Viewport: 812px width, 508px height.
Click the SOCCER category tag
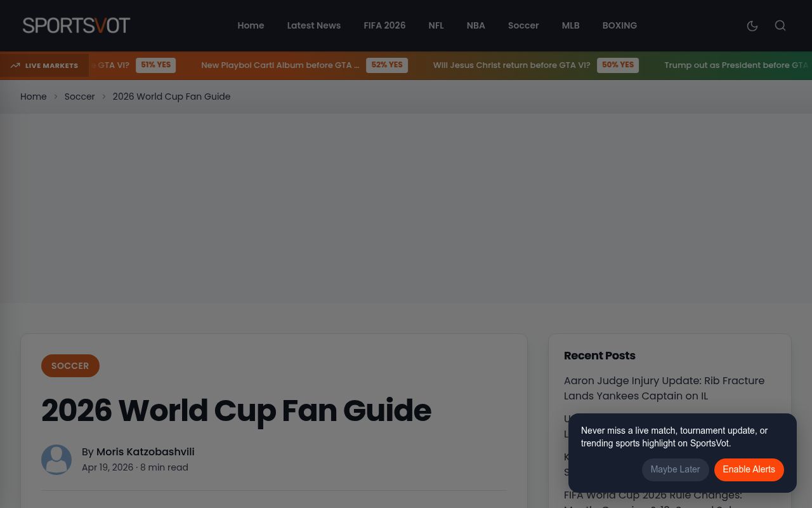coord(70,366)
